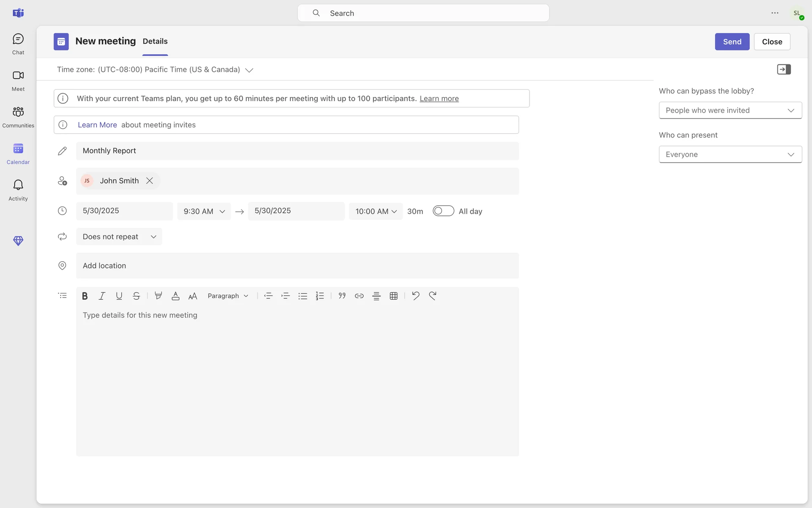Click the strikethrough formatting icon
Image resolution: width=812 pixels, height=508 pixels.
point(136,296)
